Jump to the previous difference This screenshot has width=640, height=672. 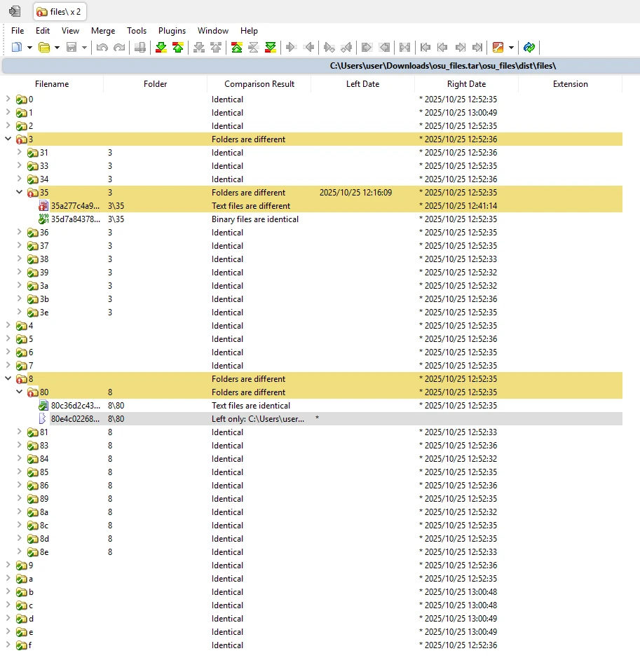tap(178, 48)
